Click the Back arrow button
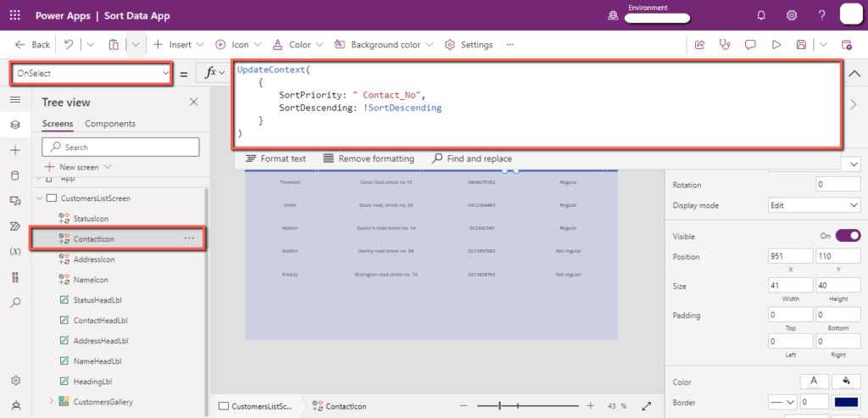This screenshot has height=418, width=868. tap(32, 45)
